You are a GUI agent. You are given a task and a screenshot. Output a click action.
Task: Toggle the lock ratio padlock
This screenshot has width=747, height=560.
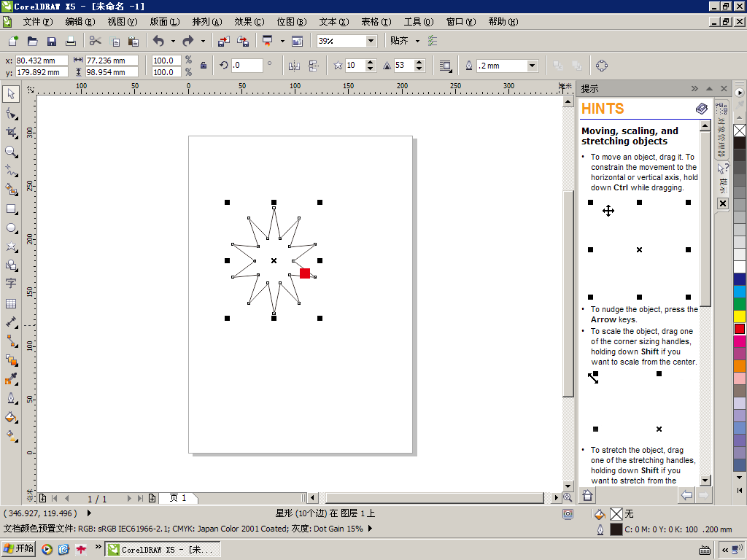pos(204,66)
